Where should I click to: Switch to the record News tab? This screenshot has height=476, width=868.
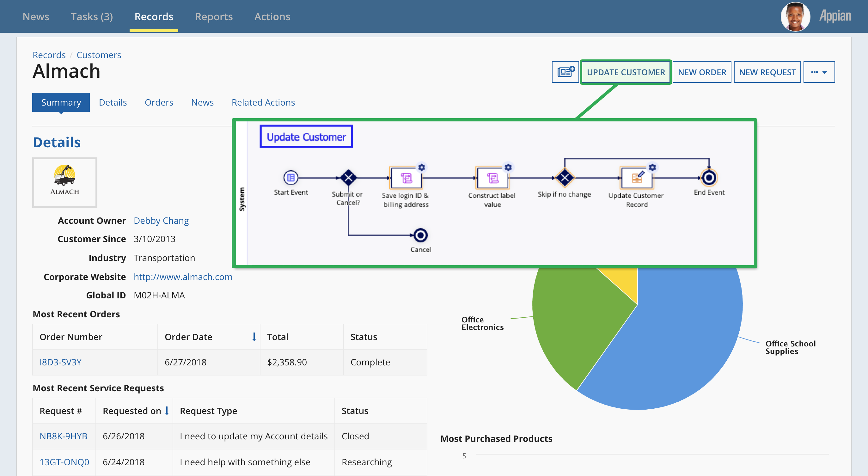(202, 102)
